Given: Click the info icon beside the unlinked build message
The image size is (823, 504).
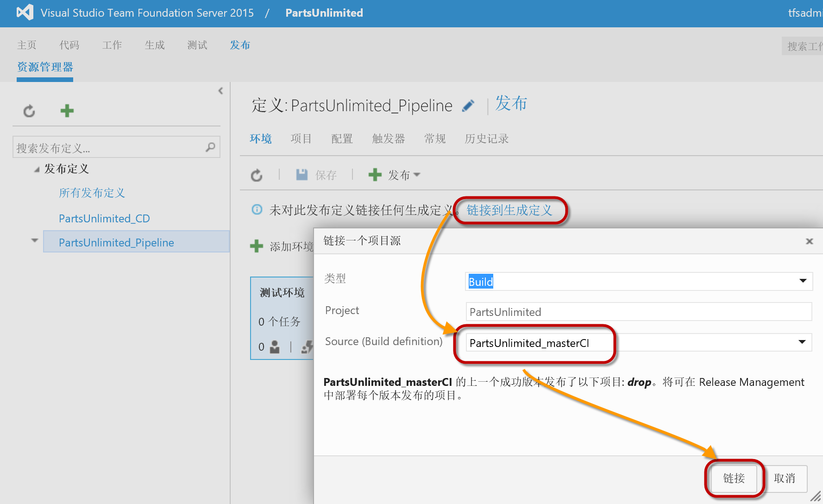Looking at the screenshot, I should point(257,209).
